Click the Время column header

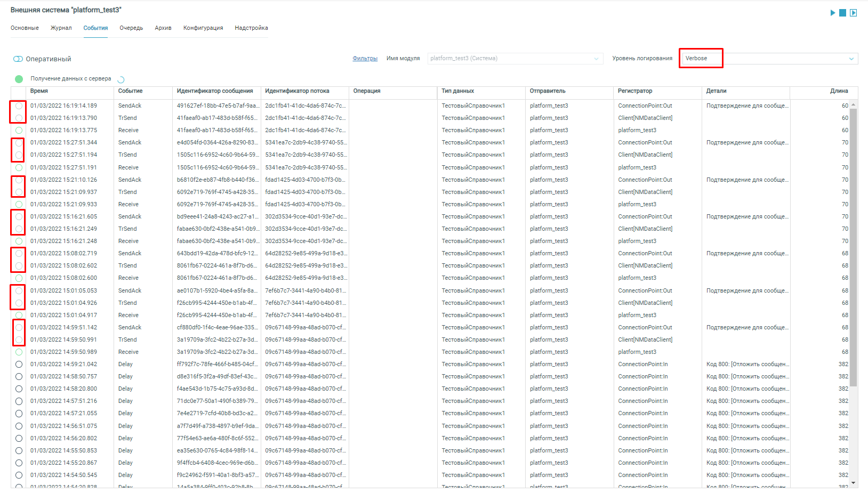click(x=39, y=91)
